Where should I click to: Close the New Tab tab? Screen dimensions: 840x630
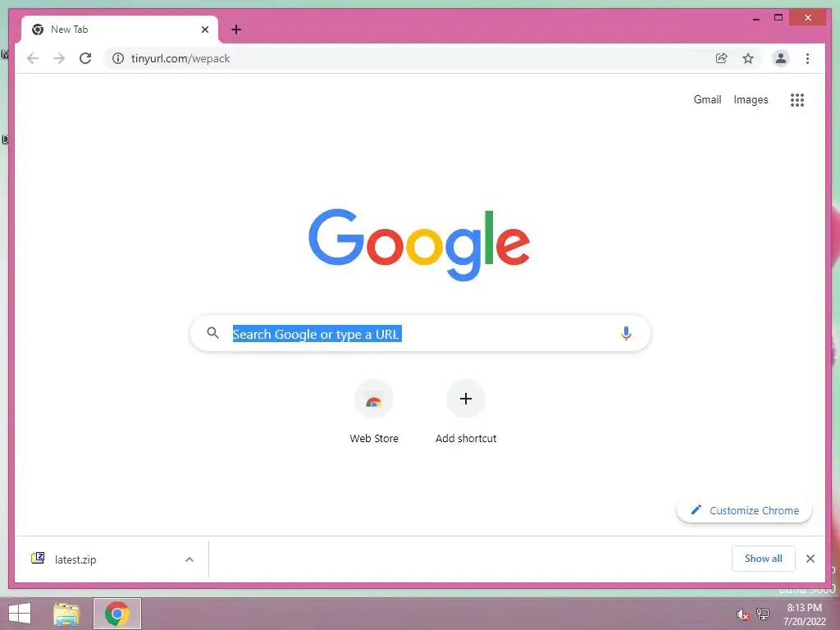(x=204, y=30)
